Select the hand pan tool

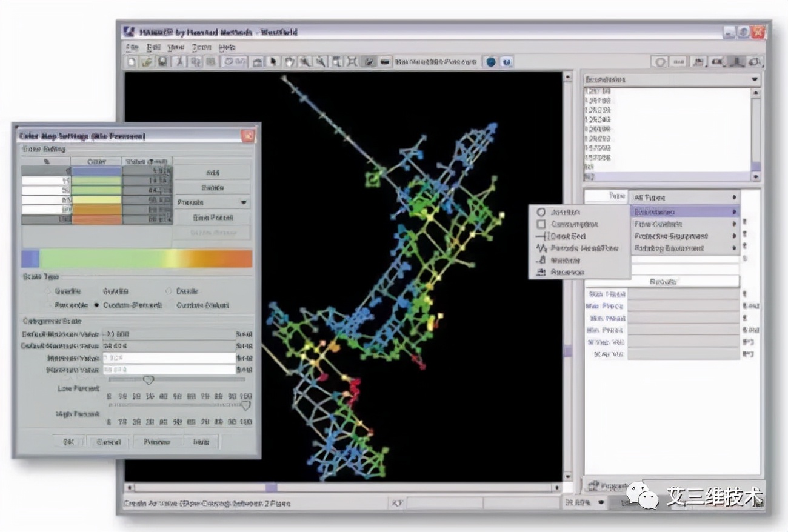point(289,62)
